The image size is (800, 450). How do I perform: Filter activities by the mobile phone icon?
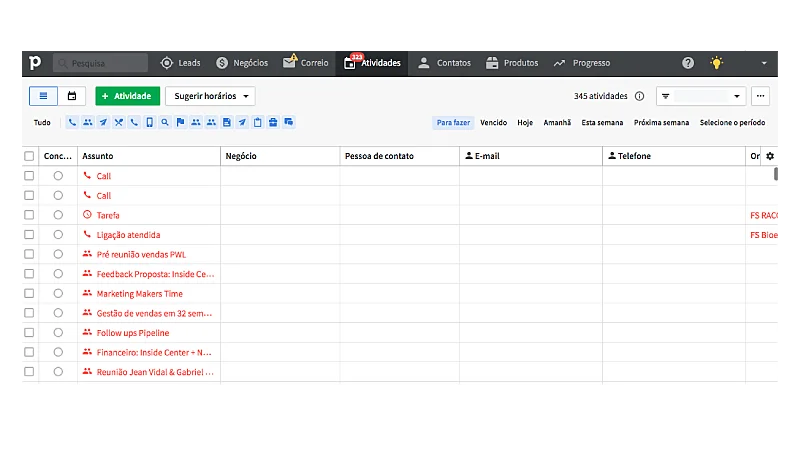pyautogui.click(x=149, y=122)
